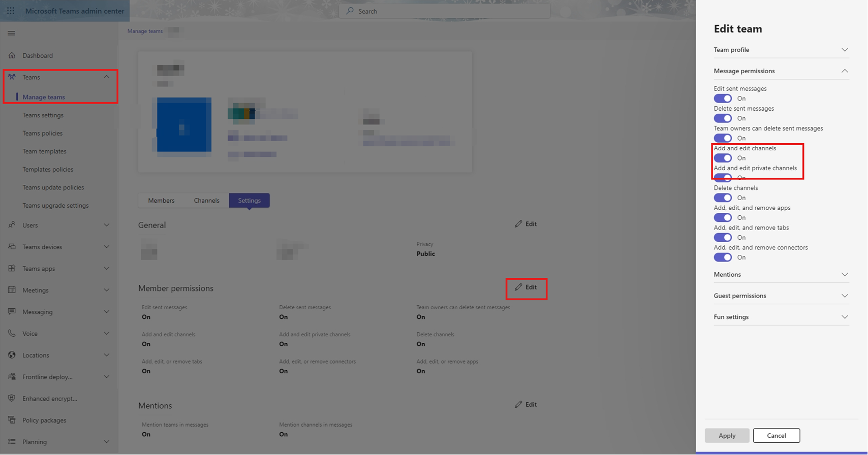Click the Apply button
The width and height of the screenshot is (868, 455).
(x=727, y=436)
